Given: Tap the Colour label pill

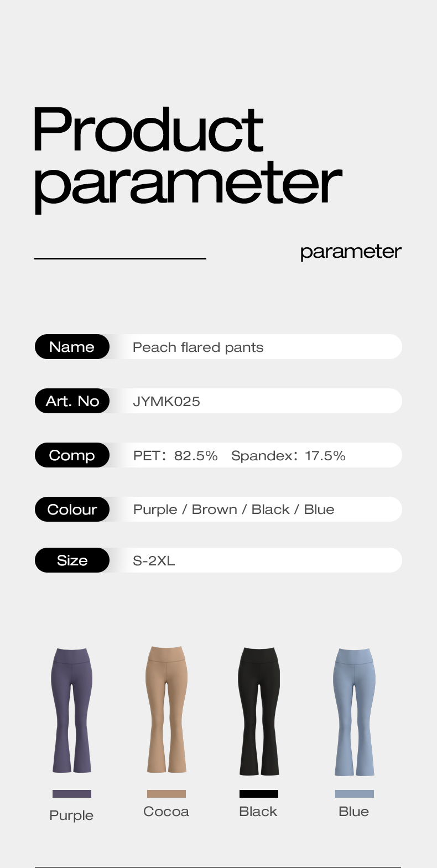Looking at the screenshot, I should [72, 510].
